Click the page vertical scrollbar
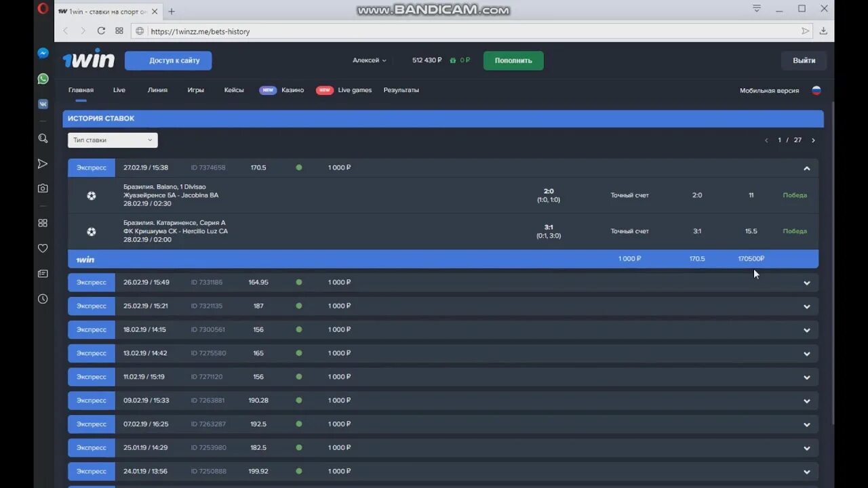 point(831,264)
